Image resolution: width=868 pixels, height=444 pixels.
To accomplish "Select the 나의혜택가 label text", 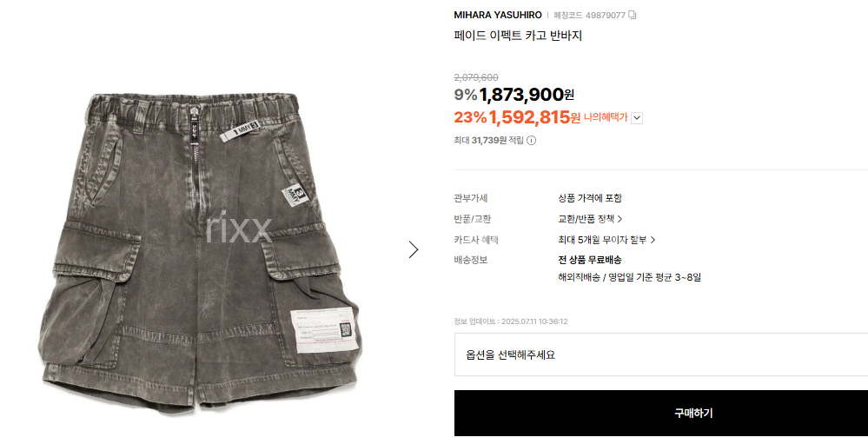I will click(x=606, y=118).
